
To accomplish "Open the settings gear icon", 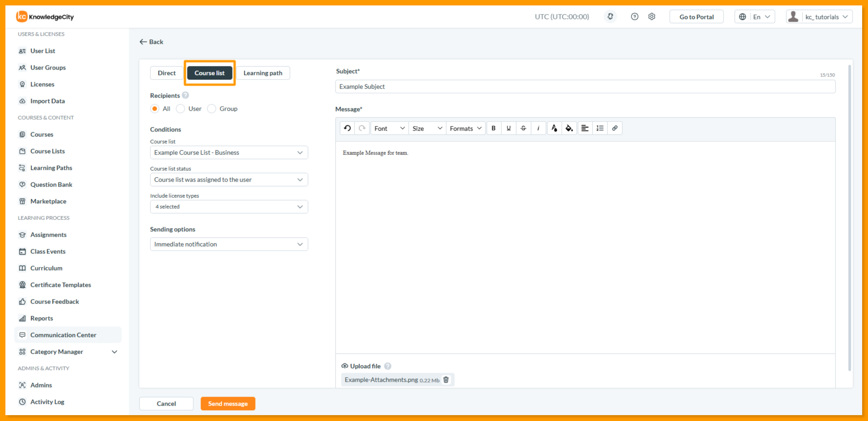I will (652, 17).
